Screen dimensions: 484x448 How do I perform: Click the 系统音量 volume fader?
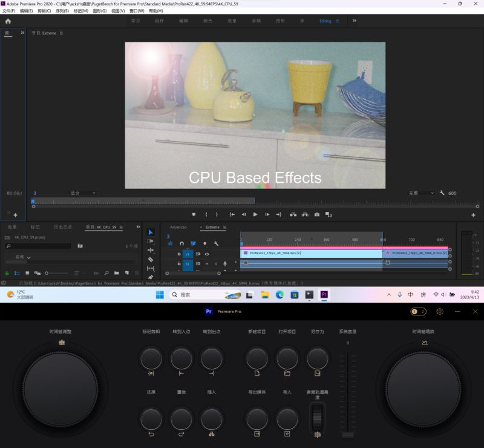(x=348, y=435)
